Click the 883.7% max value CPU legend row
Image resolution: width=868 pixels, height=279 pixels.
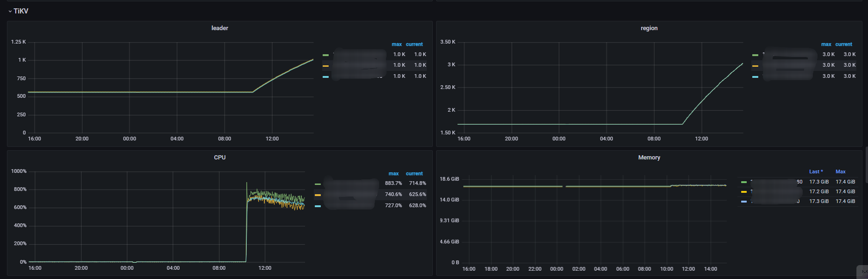pyautogui.click(x=393, y=184)
